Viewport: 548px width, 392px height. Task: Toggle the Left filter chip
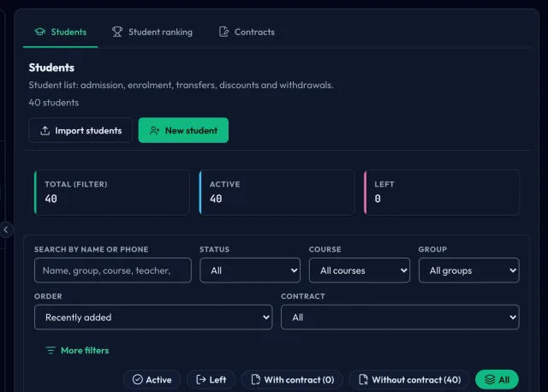coord(211,380)
